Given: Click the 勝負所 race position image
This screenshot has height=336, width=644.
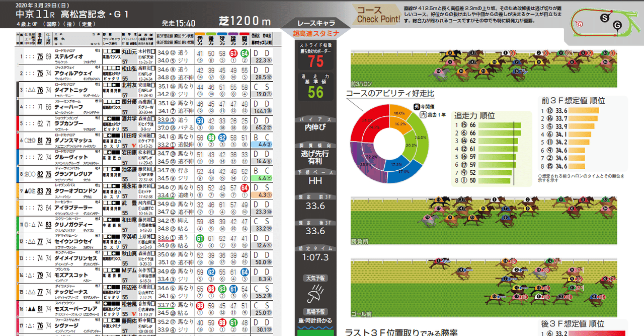Looking at the screenshot, I should tap(484, 221).
